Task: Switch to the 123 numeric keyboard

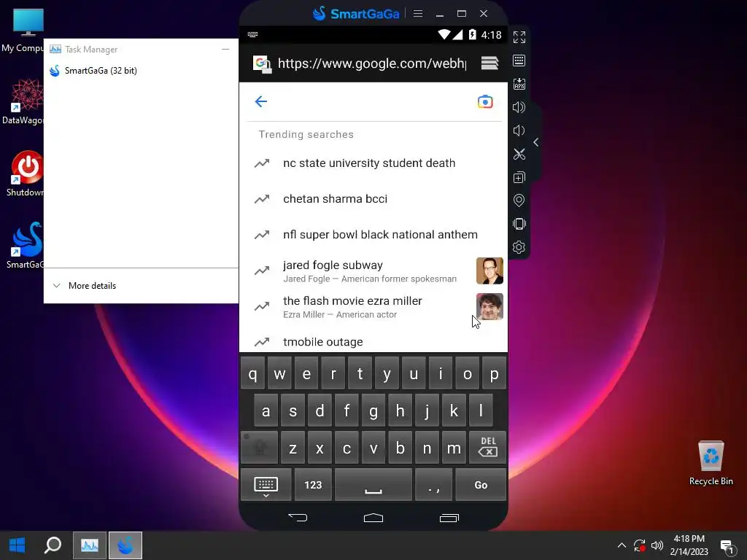Action: (x=313, y=485)
